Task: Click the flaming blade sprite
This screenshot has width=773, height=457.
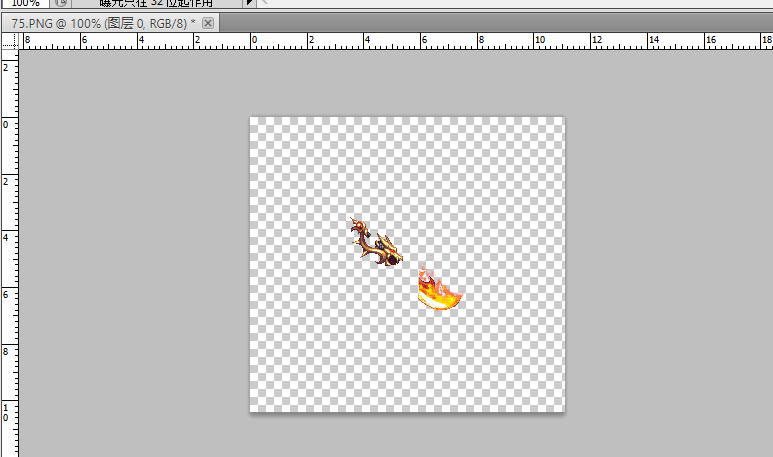Action: coord(439,291)
